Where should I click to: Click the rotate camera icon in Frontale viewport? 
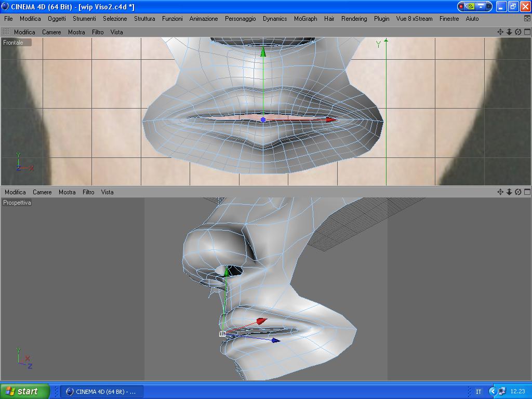(x=518, y=32)
